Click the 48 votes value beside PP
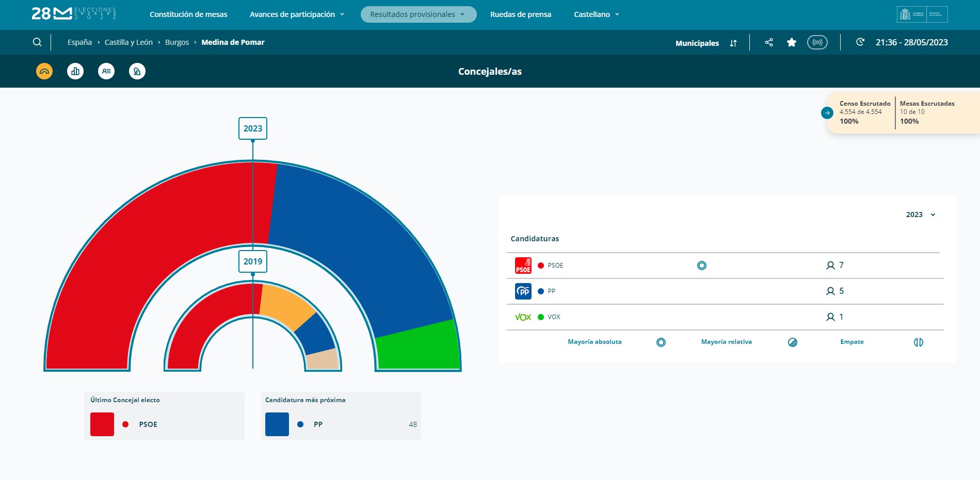Viewport: 980px width, 480px height. coord(413,424)
